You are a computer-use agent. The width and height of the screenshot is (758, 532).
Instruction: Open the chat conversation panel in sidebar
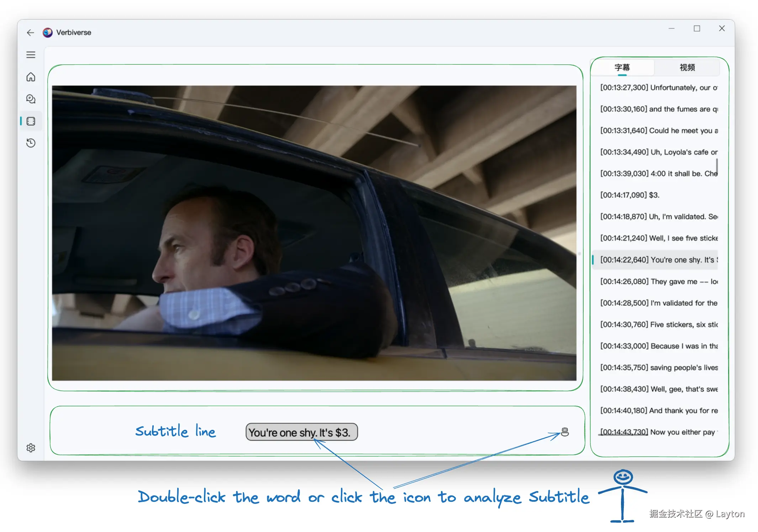[31, 99]
